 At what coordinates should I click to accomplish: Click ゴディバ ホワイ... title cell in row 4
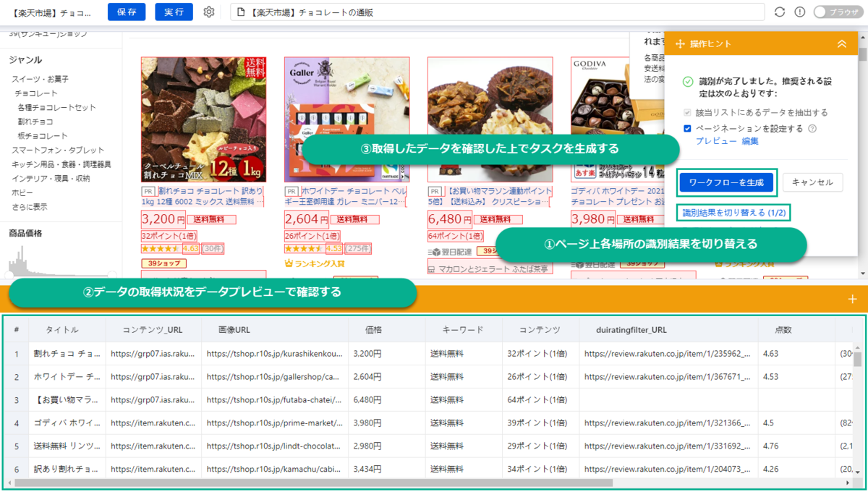67,423
